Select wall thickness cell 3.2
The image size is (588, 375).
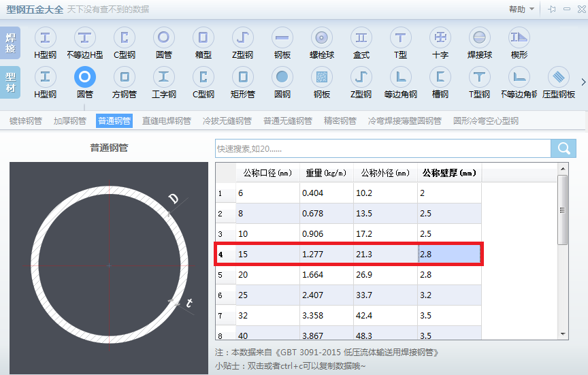point(449,295)
